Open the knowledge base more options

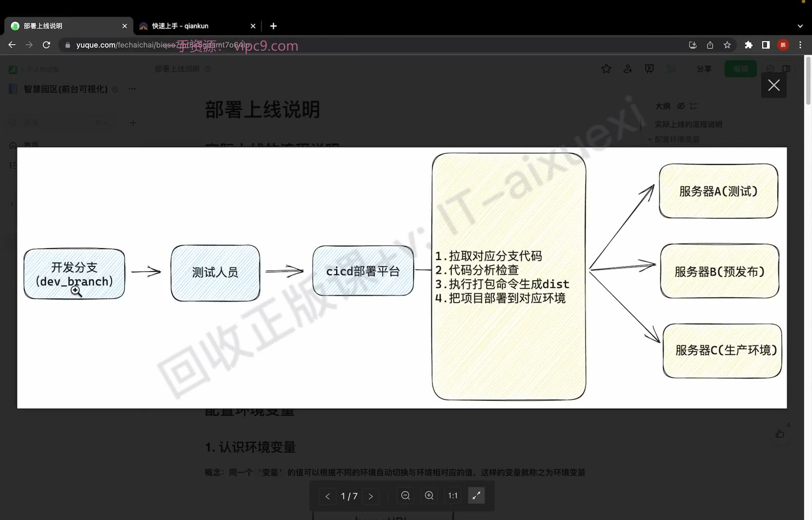point(132,89)
